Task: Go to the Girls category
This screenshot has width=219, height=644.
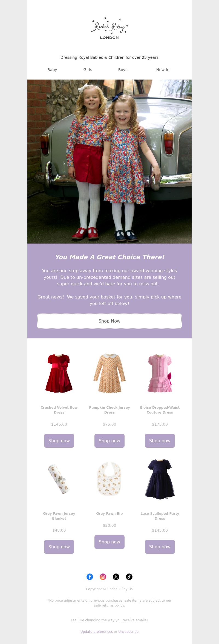Action: pyautogui.click(x=88, y=70)
